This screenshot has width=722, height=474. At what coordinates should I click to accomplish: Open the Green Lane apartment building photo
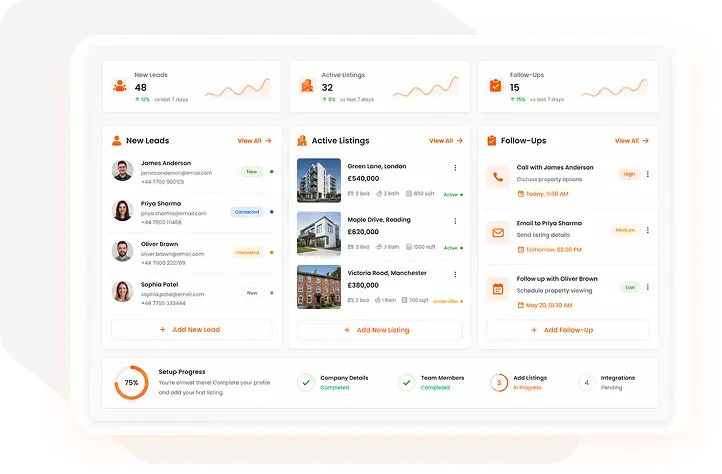[319, 180]
